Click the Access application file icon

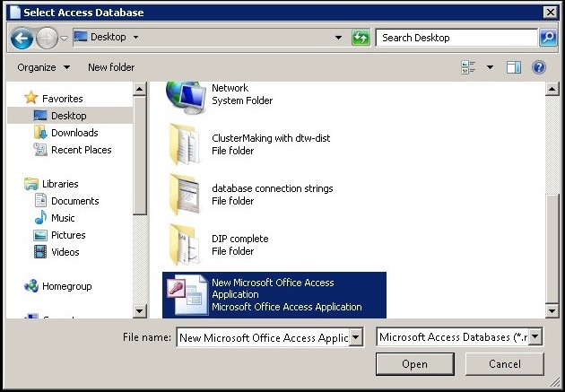(x=187, y=295)
